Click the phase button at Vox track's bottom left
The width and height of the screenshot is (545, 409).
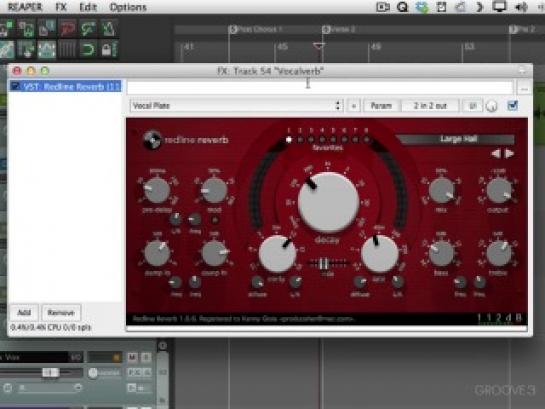[7, 387]
